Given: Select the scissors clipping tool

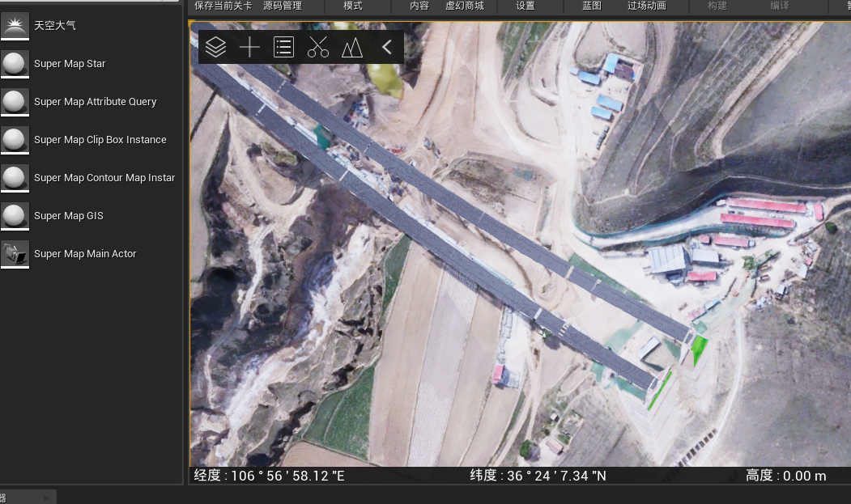Looking at the screenshot, I should pos(318,48).
